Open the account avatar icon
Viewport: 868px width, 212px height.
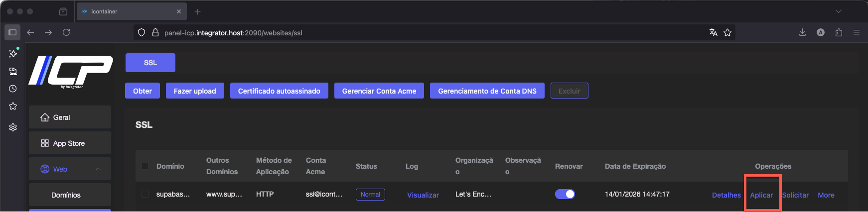(821, 32)
